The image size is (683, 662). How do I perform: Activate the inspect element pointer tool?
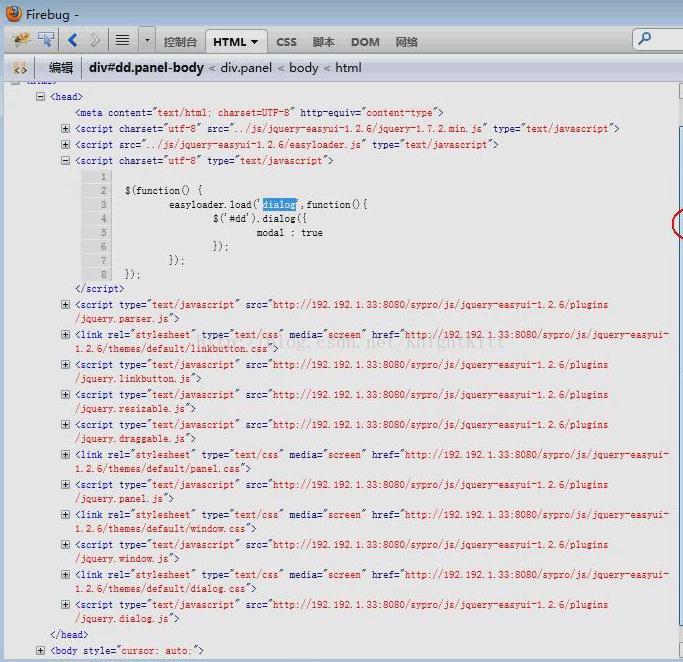tap(45, 40)
